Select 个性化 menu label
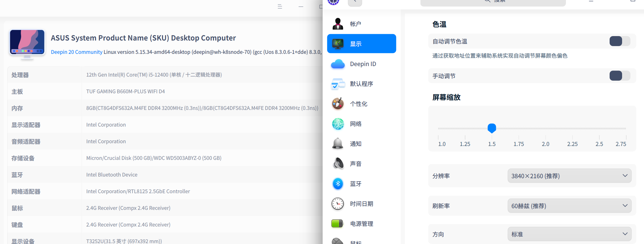Viewport: 644px width, 244px height. point(359,104)
